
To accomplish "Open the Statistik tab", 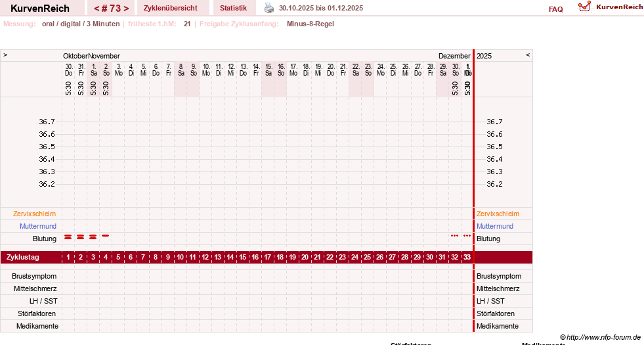I will pos(233,9).
